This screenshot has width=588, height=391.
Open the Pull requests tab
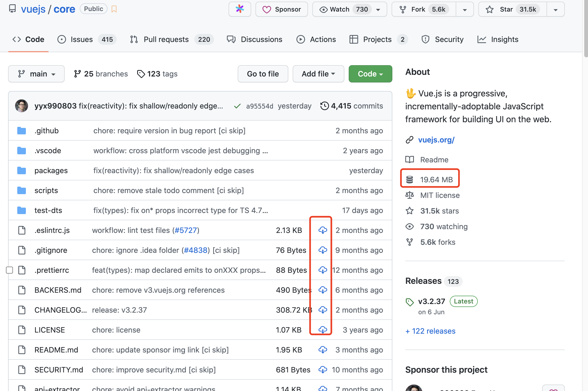point(166,39)
